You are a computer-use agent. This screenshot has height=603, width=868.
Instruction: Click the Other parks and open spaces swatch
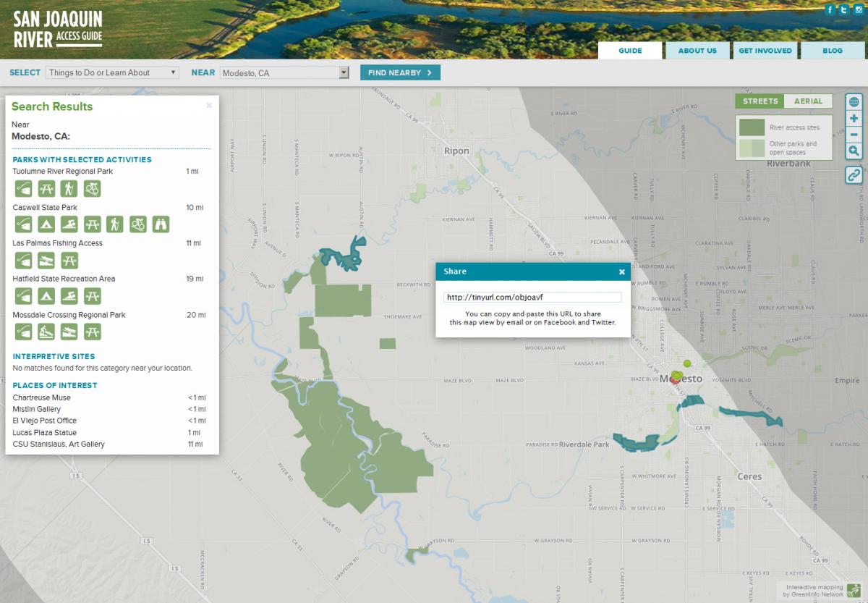[752, 148]
